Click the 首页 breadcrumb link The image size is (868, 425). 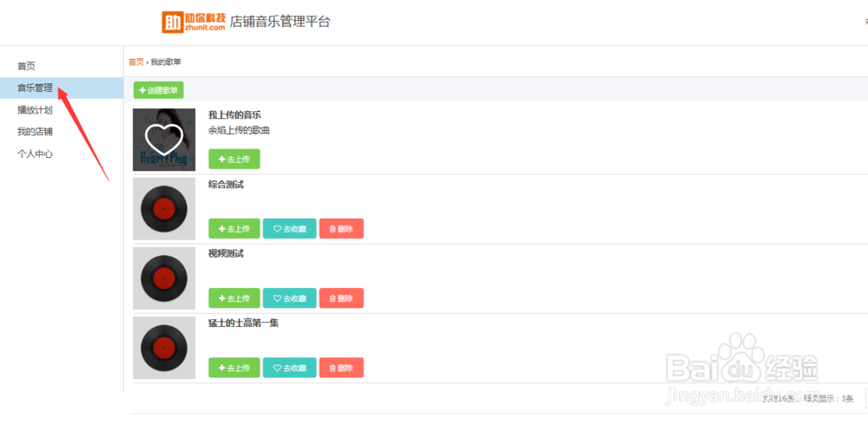pyautogui.click(x=136, y=62)
